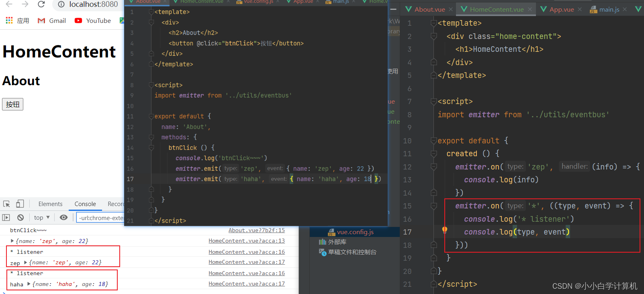Open the About.vue?7b2f:15 source link
This screenshot has width=644, height=294.
pyautogui.click(x=257, y=230)
